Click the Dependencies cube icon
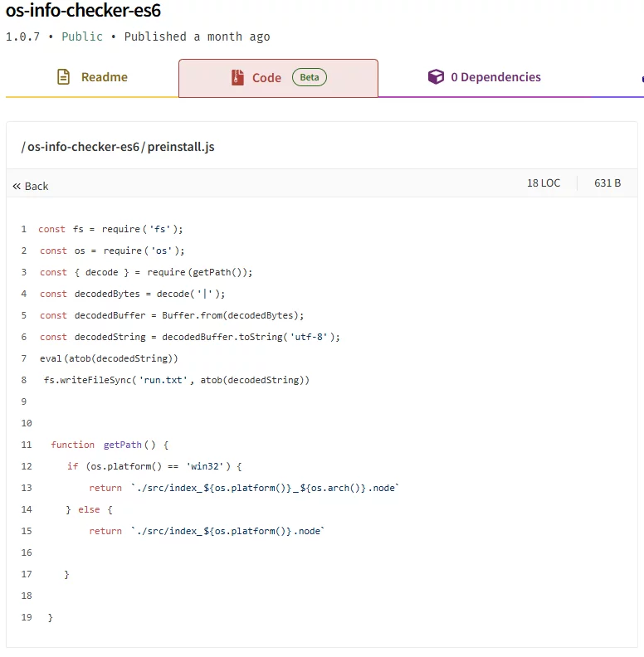This screenshot has width=644, height=657. click(436, 76)
